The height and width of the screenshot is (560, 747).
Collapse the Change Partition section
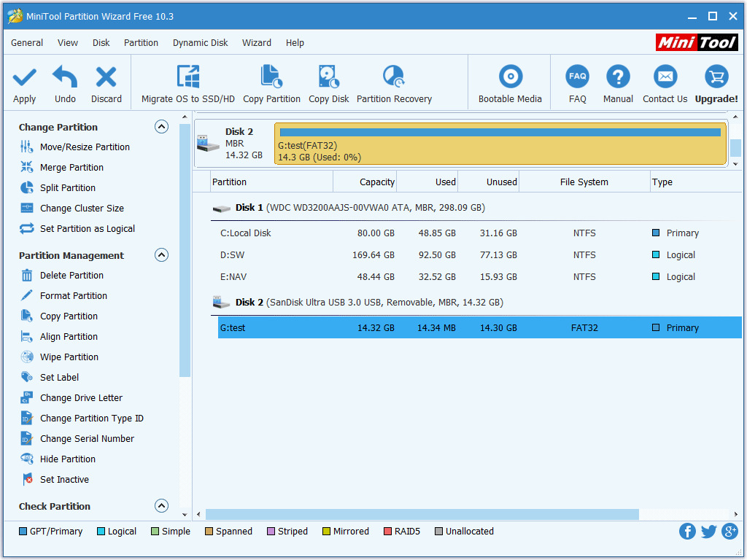[162, 127]
